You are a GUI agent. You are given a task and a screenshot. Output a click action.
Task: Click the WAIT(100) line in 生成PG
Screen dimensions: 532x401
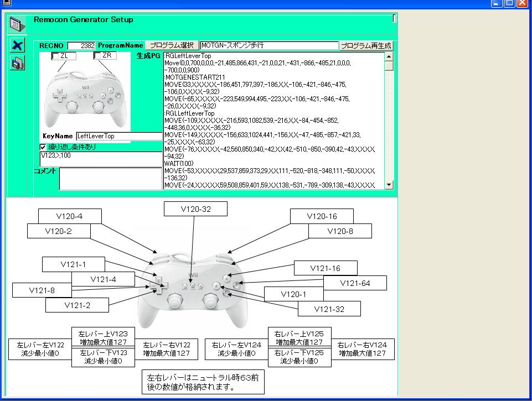point(179,163)
